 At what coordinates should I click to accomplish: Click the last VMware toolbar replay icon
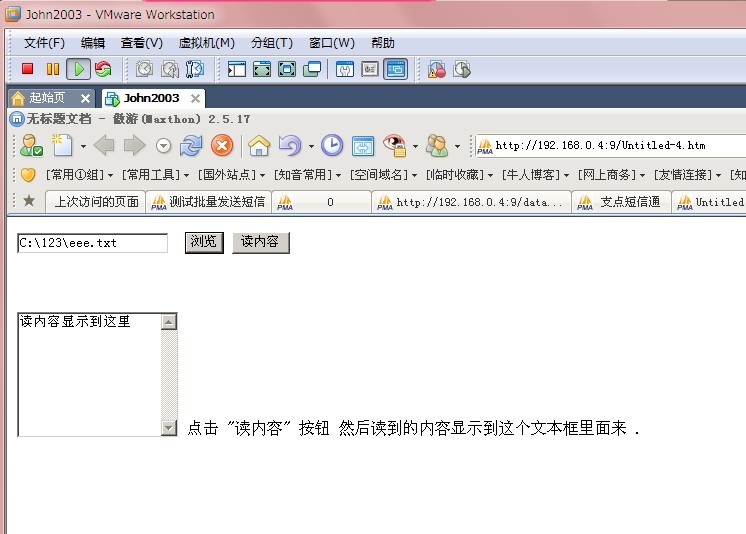[x=462, y=69]
